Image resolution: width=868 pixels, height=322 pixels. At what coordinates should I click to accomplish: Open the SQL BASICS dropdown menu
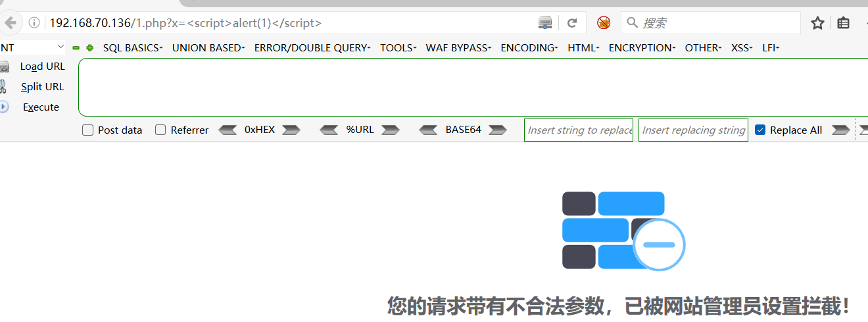pos(133,48)
